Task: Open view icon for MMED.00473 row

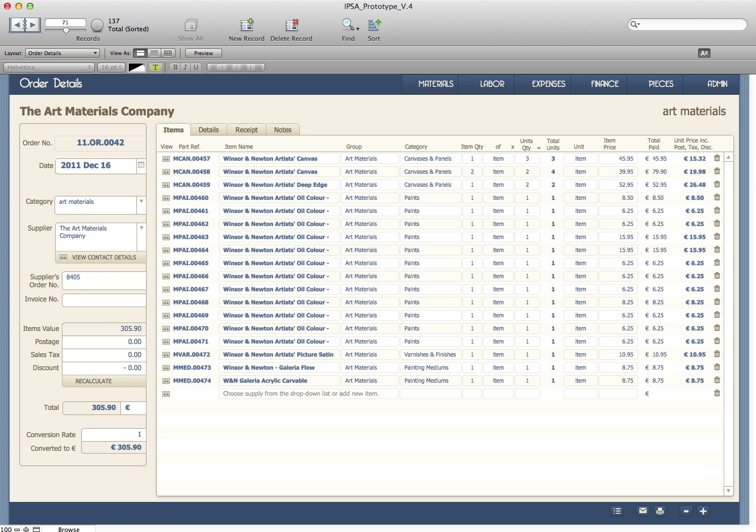Action: (166, 368)
